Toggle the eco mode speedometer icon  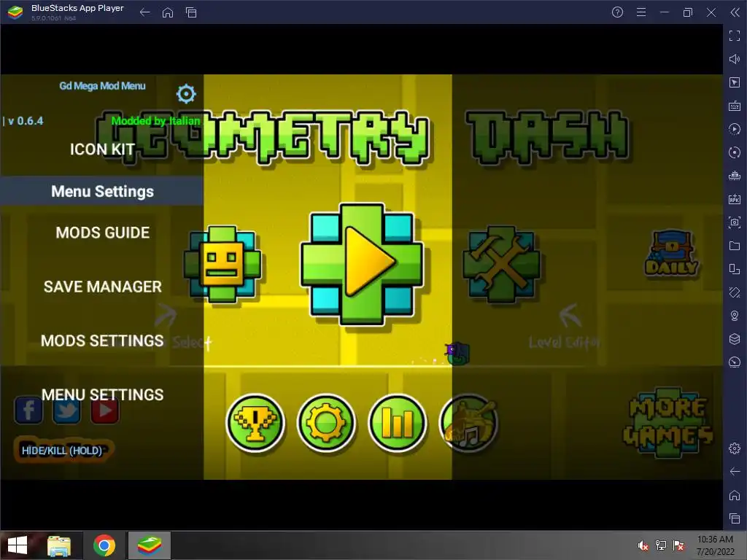[735, 362]
